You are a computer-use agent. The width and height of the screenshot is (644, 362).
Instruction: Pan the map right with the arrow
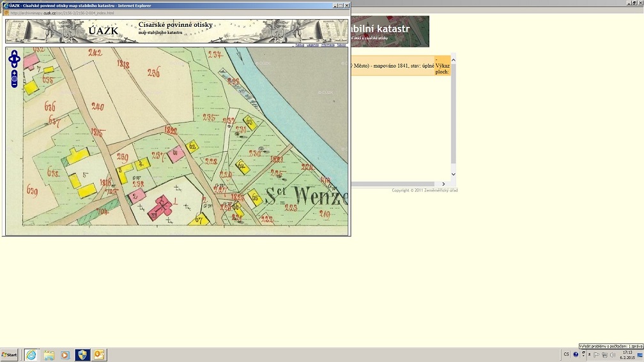point(18,59)
